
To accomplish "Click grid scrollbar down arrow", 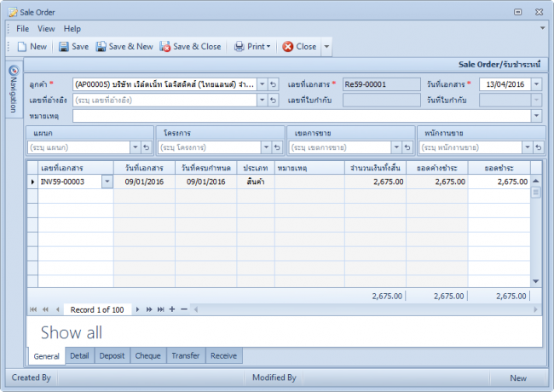I will coord(536,281).
